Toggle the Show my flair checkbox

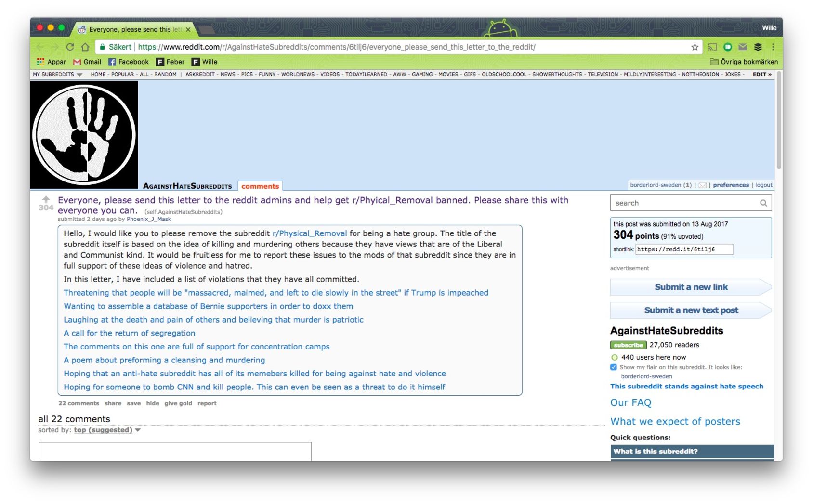point(614,367)
